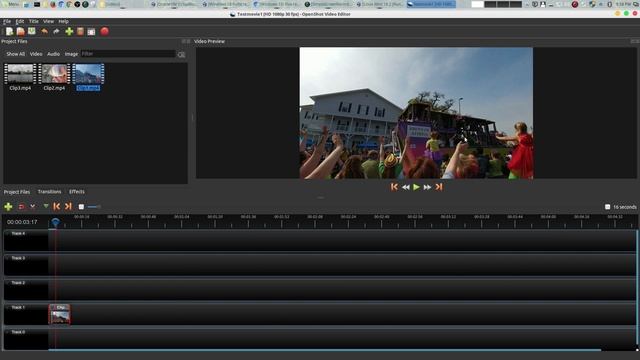
Task: Open the system Menu on the taskbar
Action: tap(11, 4)
